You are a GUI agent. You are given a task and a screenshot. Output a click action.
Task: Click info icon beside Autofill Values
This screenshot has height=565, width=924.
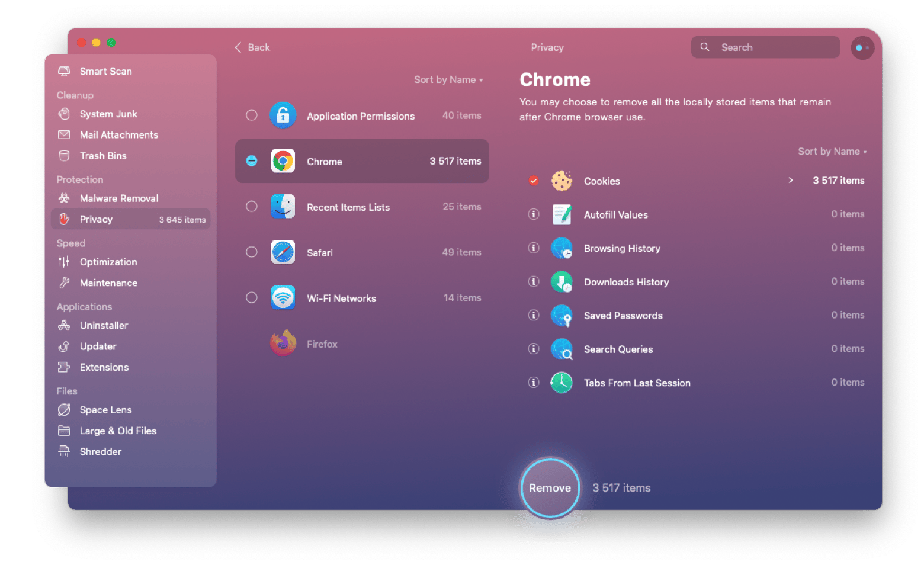pyautogui.click(x=534, y=214)
